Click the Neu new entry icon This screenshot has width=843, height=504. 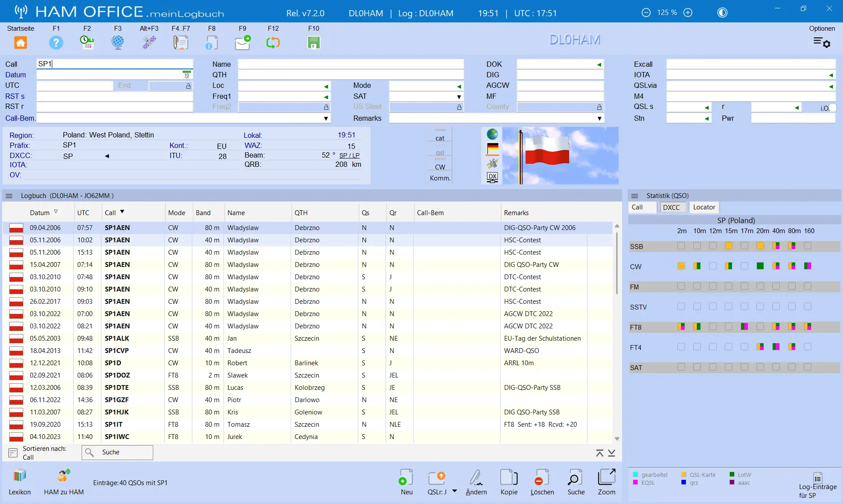[x=406, y=477]
